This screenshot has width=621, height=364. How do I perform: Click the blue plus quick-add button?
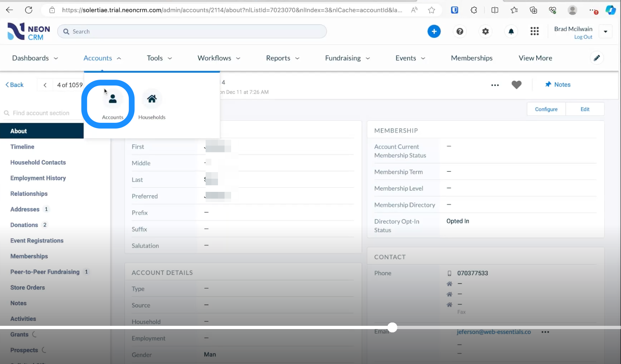pyautogui.click(x=434, y=31)
